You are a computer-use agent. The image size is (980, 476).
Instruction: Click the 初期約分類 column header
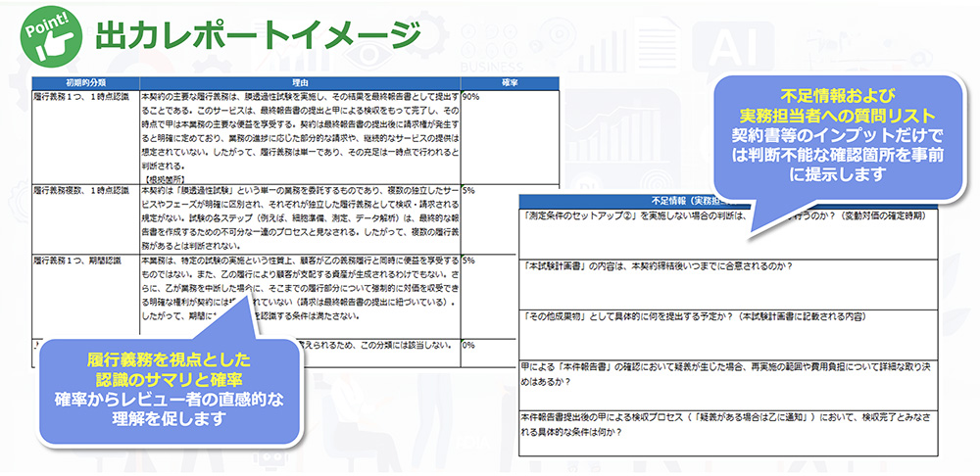(85, 84)
